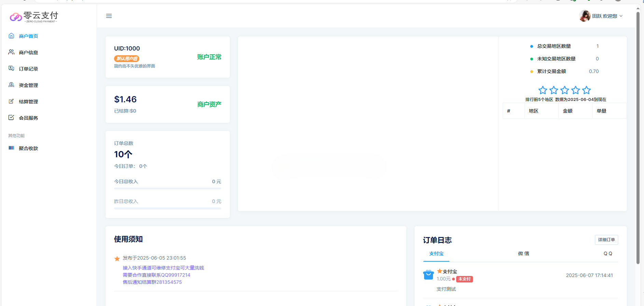The image size is (644, 306).
Task: Switch to the 支付宝 tab
Action: (436, 254)
